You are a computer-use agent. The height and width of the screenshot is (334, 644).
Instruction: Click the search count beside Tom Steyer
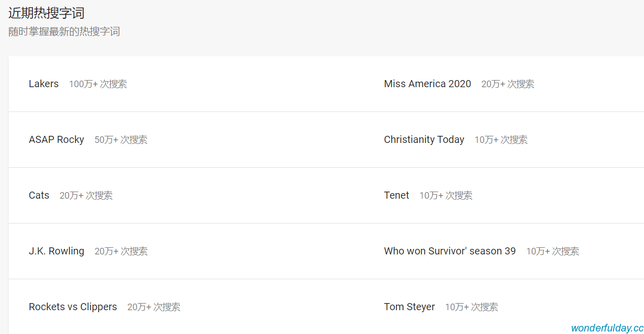[x=471, y=307]
